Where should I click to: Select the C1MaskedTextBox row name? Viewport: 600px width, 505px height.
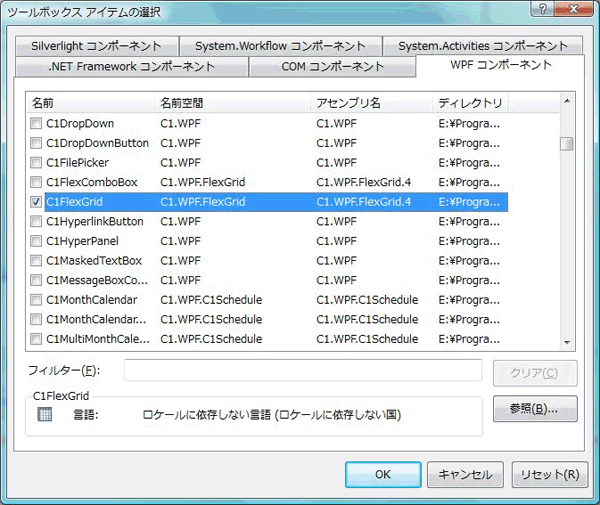pyautogui.click(x=94, y=261)
